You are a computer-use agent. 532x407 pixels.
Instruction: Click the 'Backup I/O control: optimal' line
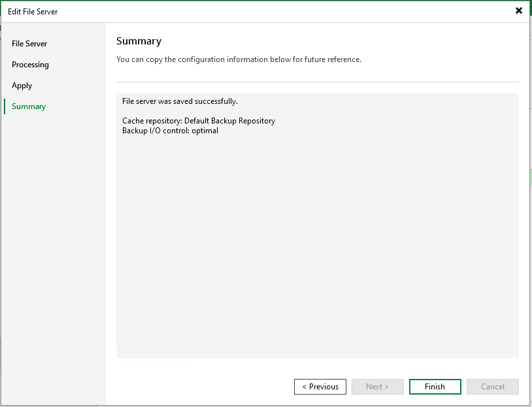tap(170, 131)
